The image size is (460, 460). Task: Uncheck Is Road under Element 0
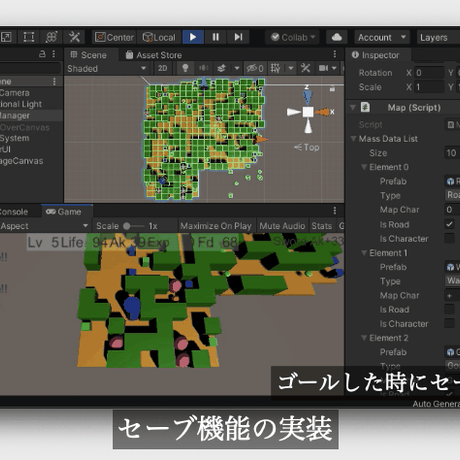449,224
